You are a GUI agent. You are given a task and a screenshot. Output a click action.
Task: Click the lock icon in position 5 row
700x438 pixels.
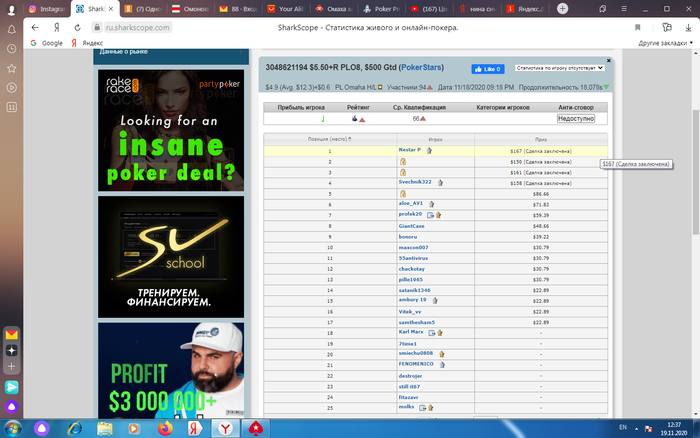pos(403,194)
